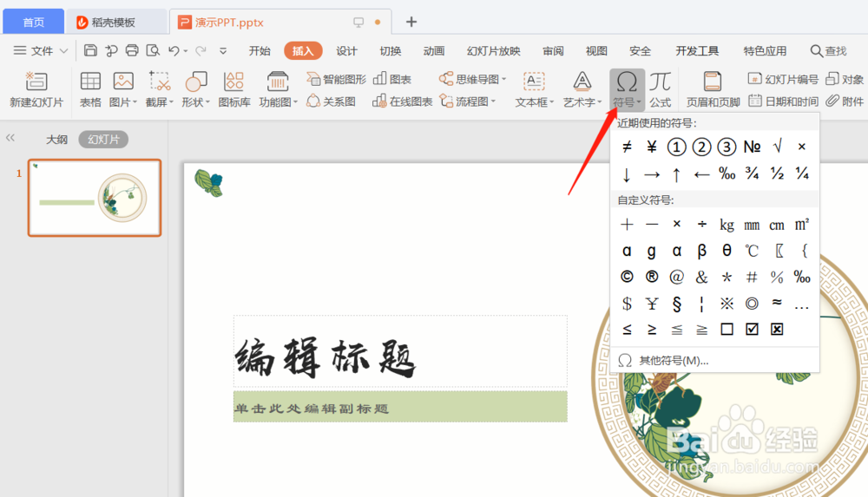Open 艺术字 word art icon
Viewport: 868px width, 497px height.
[582, 82]
